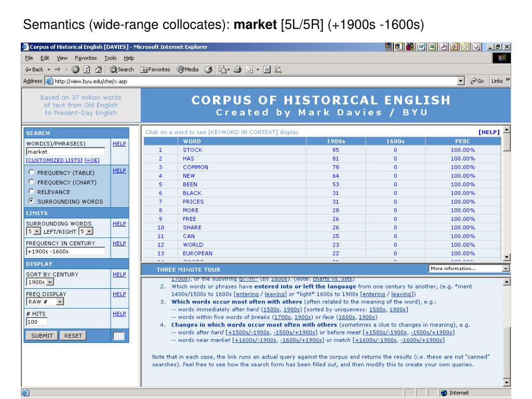Click the PRICES word in results
This screenshot has height=399, width=532.
(x=193, y=202)
